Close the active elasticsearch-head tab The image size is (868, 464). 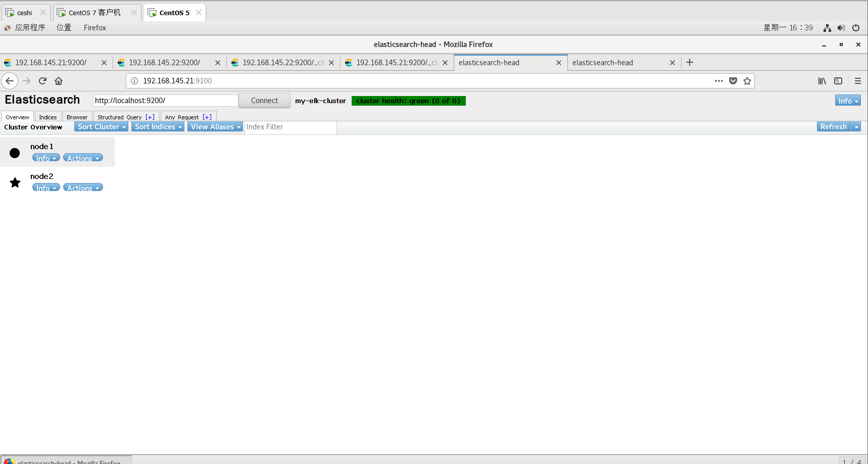[559, 63]
